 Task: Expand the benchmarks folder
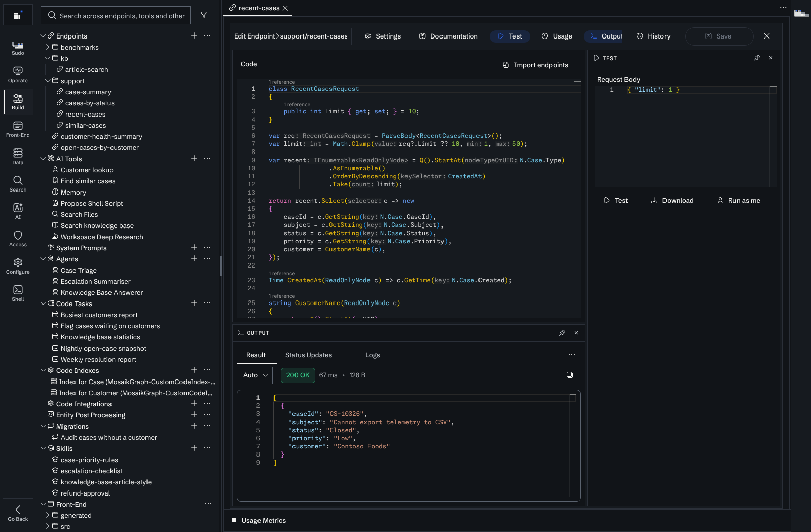(x=48, y=47)
